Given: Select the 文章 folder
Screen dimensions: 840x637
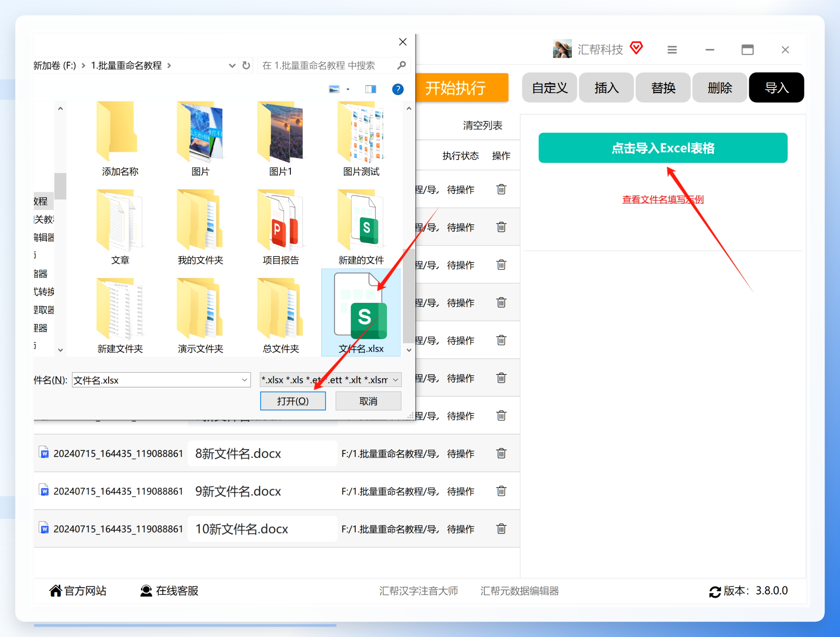Looking at the screenshot, I should tap(120, 227).
